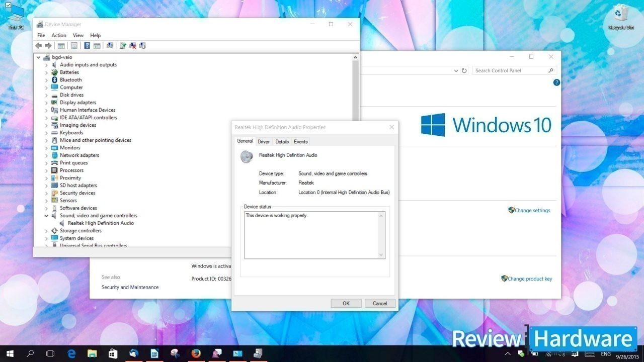Click Update driver software toolbar icon
644x362 pixels.
coord(123,46)
